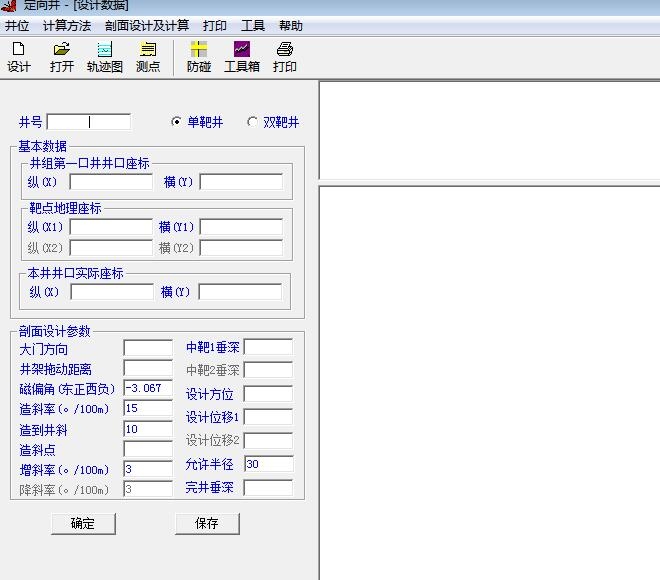Click 横(Y) field under 井组第一口井井口座标
Screen dimensions: 660x580
(x=241, y=182)
